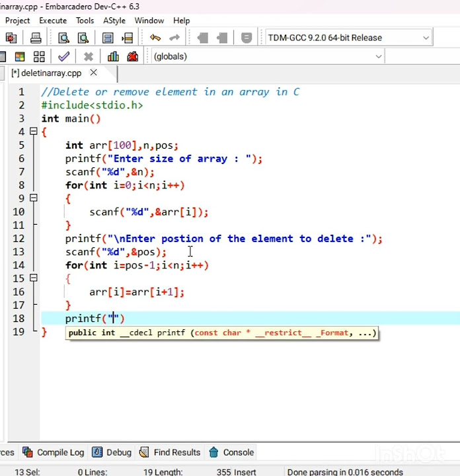The width and height of the screenshot is (460, 476).
Task: Click the scanf &arr[i] line
Action: tap(149, 212)
